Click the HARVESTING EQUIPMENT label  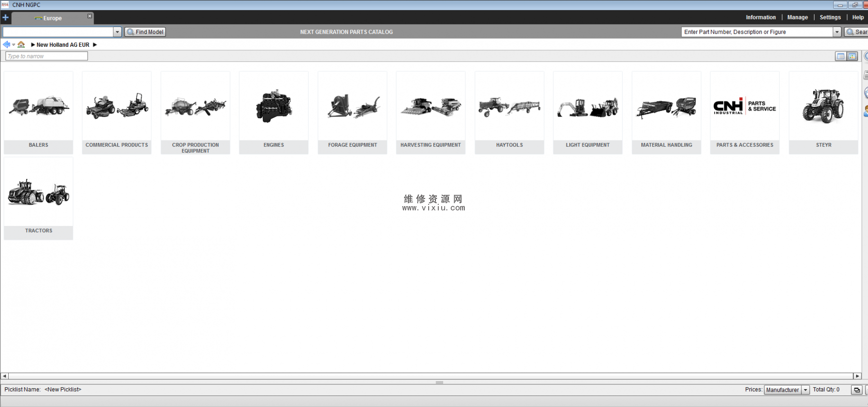[431, 145]
